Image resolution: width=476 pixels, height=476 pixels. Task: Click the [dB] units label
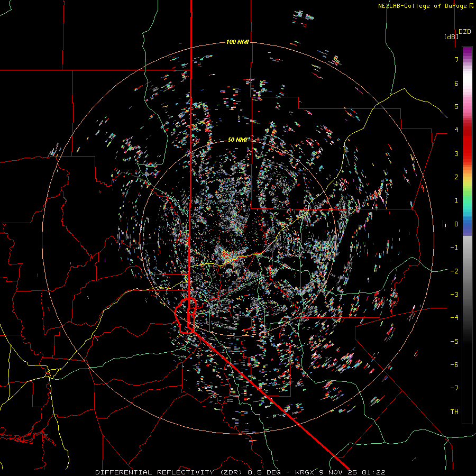tap(452, 36)
